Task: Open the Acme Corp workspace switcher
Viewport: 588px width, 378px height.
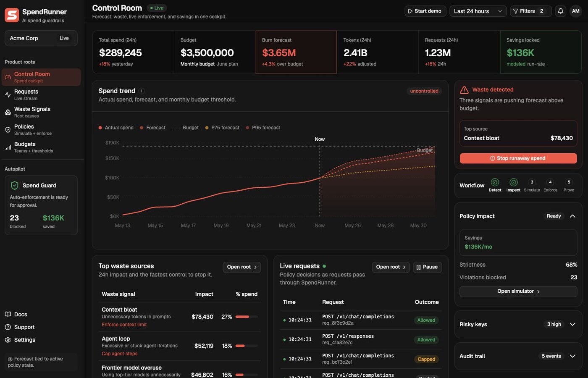Action: [x=41, y=38]
